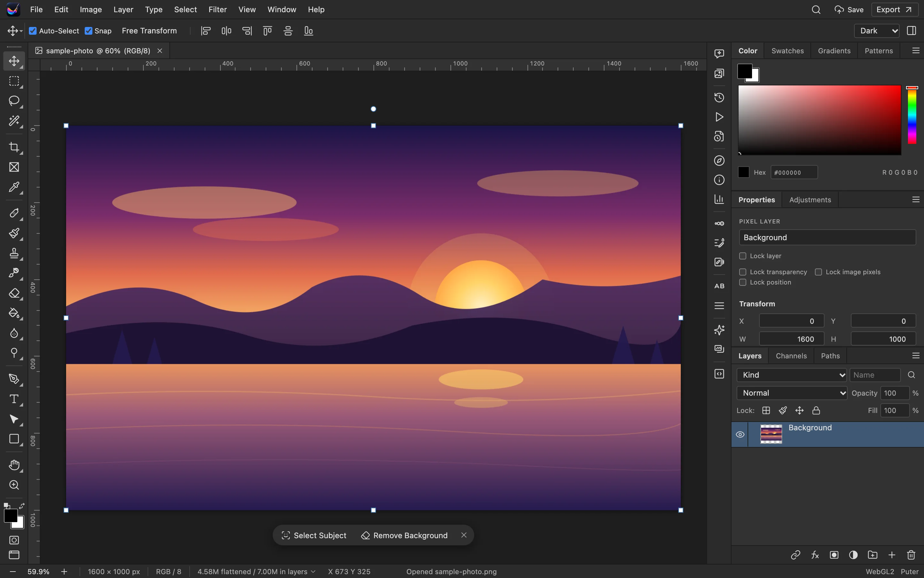This screenshot has width=924, height=578.
Task: Open the Normal blend mode dropdown
Action: [791, 393]
